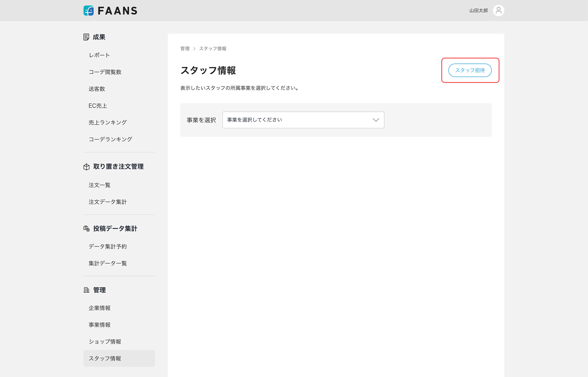Open レポート in the sidebar

[99, 55]
